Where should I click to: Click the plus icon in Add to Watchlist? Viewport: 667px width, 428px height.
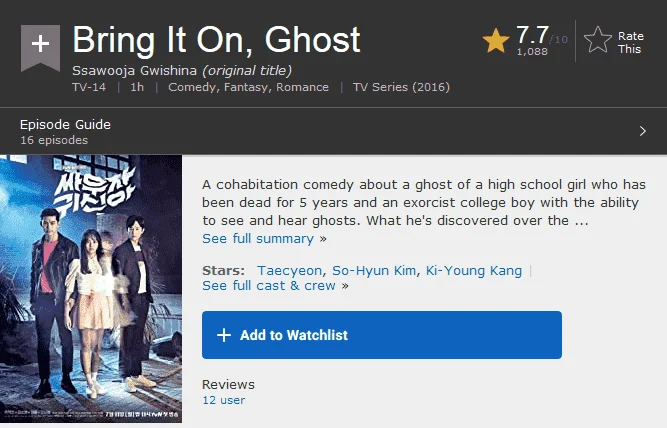(224, 335)
